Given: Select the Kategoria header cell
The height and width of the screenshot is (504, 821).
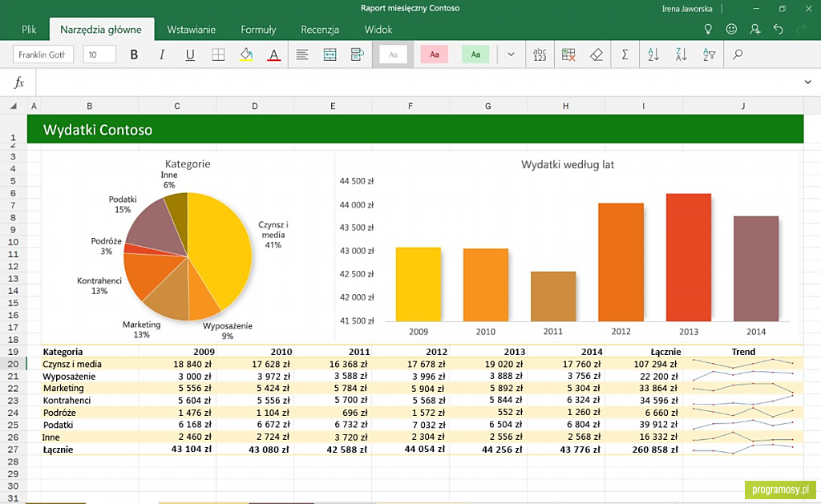Looking at the screenshot, I should click(x=90, y=352).
